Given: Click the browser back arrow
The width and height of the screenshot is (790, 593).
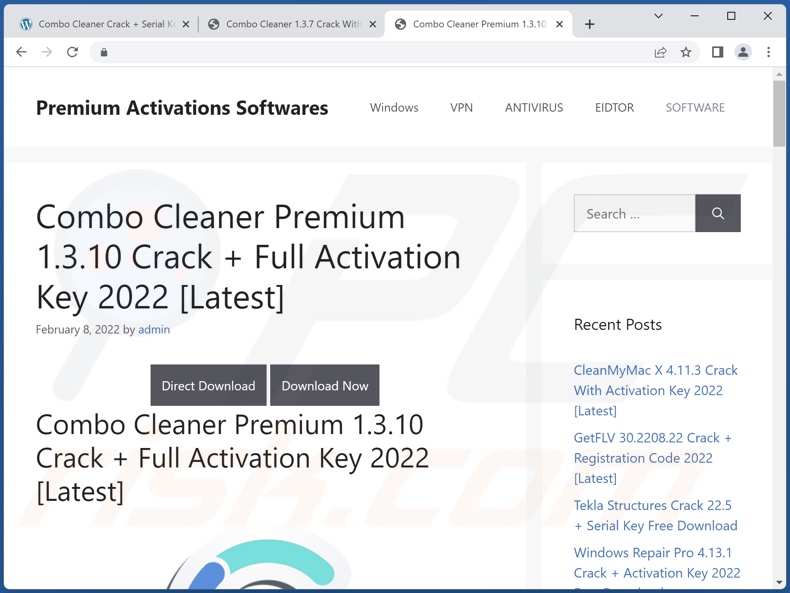Looking at the screenshot, I should [21, 52].
